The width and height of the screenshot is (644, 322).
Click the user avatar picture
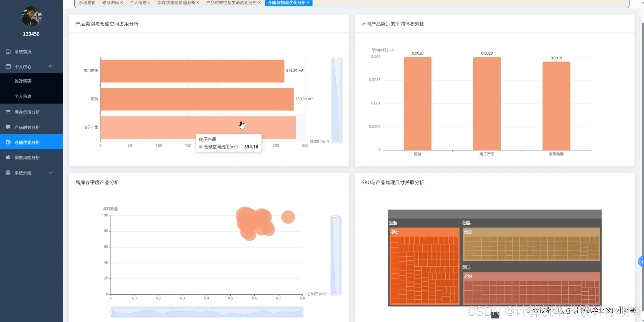(x=31, y=17)
